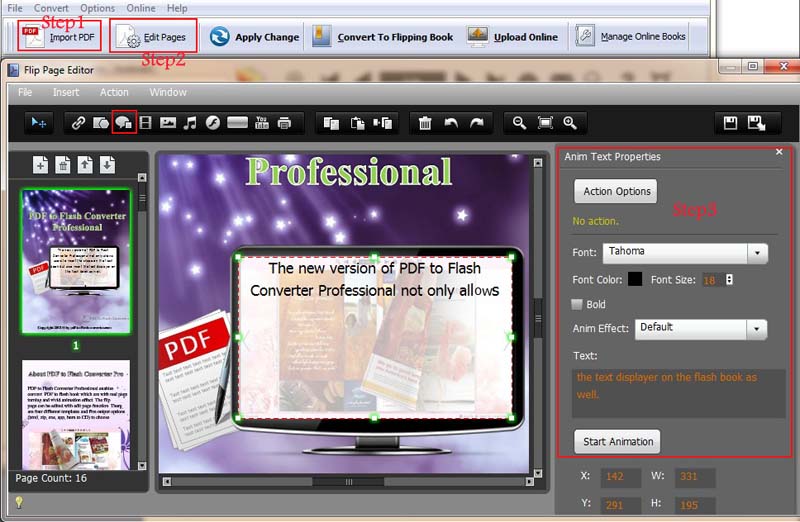
Task: Click the X position field
Action: [x=620, y=477]
